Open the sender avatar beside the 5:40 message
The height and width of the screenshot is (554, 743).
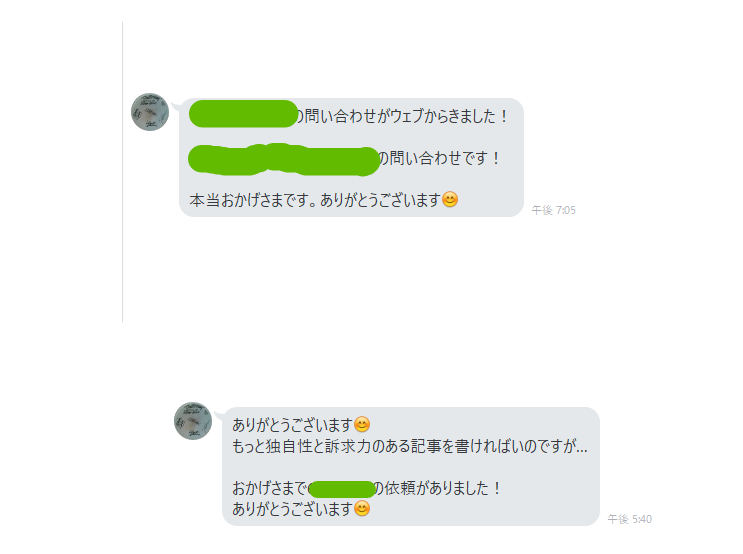tap(193, 421)
